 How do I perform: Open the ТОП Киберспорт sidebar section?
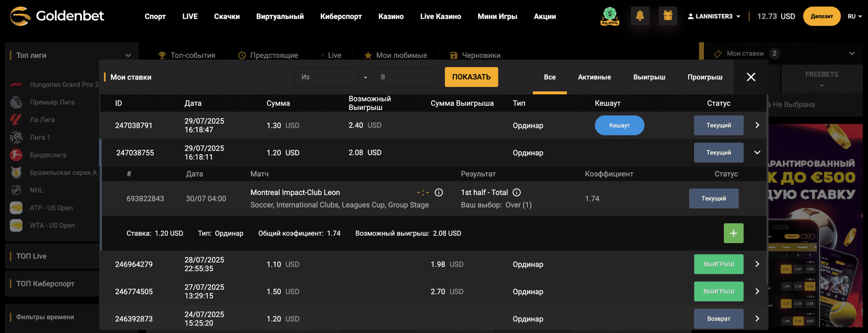point(52,284)
